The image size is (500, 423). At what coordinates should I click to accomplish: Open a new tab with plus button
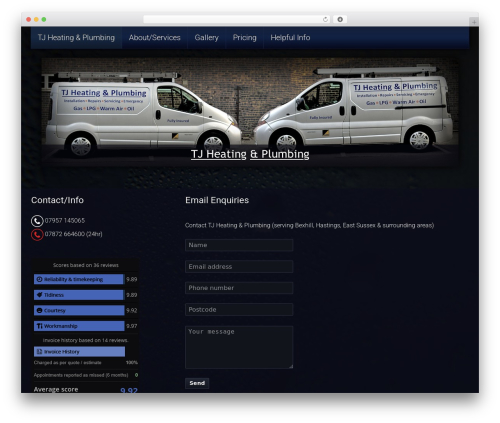coord(474,22)
